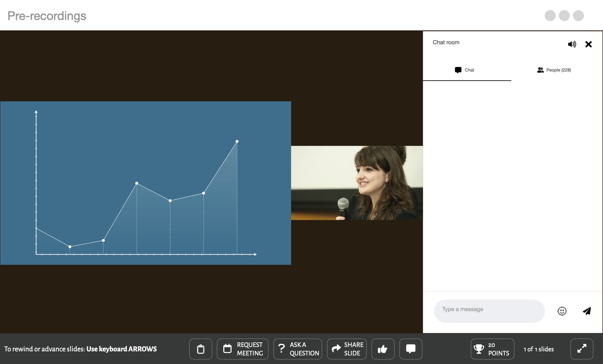Click the Ask a Question button
Viewport: 603px width, 364px height.
298,349
